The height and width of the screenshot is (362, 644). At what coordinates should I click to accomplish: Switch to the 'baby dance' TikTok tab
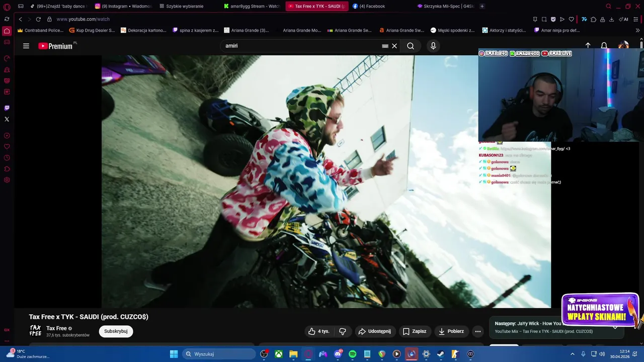[x=59, y=7]
